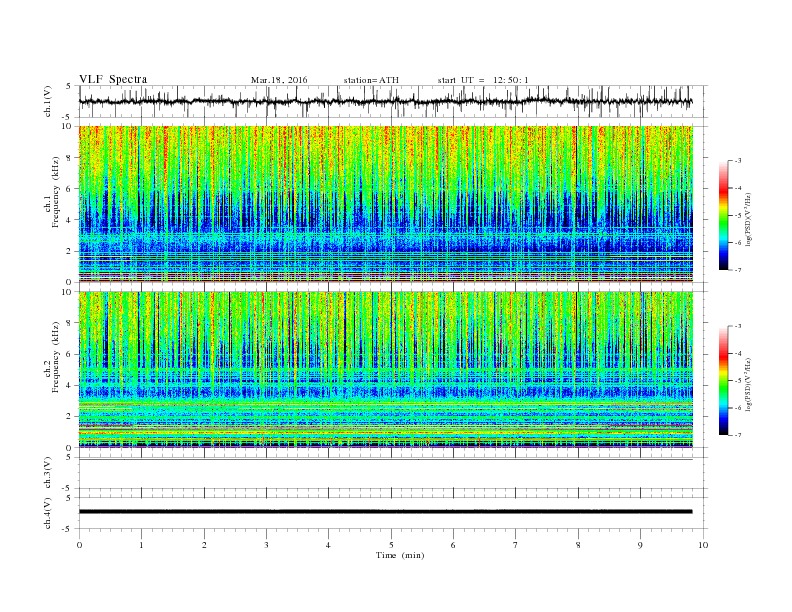Click the "2" tick on the time axis
The height and width of the screenshot is (612, 792).
[204, 545]
